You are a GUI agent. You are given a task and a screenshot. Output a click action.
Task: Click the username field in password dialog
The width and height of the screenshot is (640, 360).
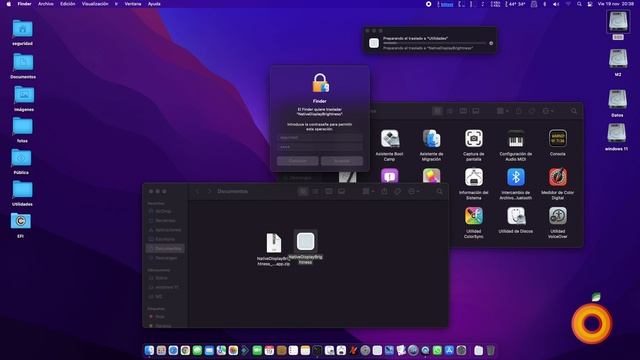pyautogui.click(x=320, y=138)
